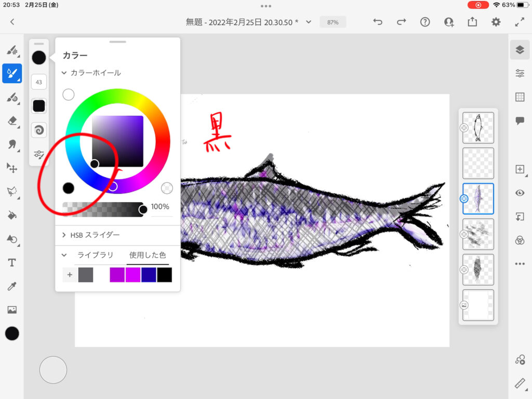The height and width of the screenshot is (399, 532).
Task: Pick the Eyedropper tool
Action: point(12,286)
